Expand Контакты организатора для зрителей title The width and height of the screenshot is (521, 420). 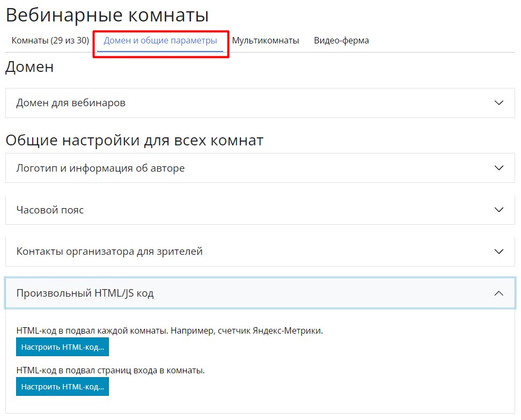(x=109, y=252)
